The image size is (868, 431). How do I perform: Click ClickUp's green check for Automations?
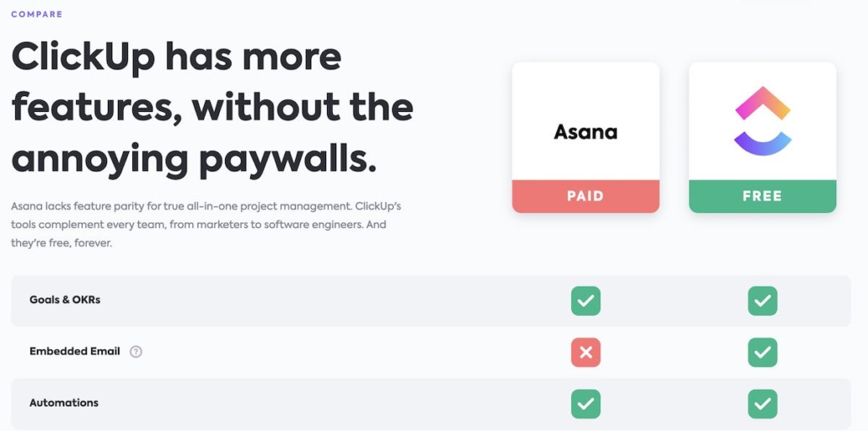click(x=763, y=404)
